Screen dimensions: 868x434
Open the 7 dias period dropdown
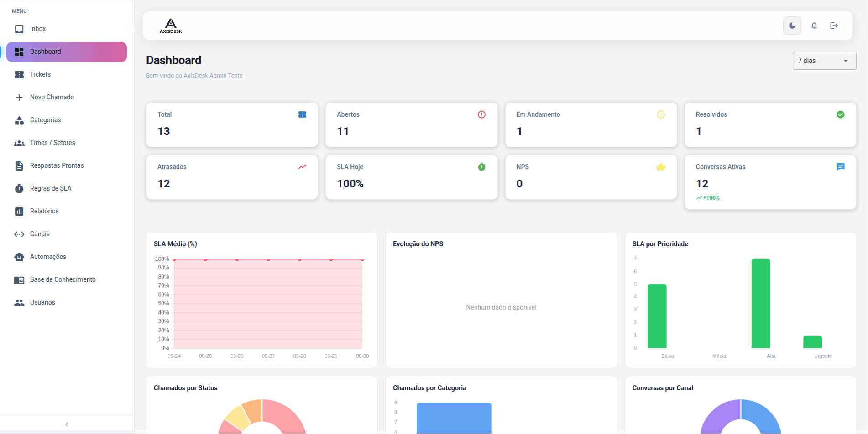824,61
